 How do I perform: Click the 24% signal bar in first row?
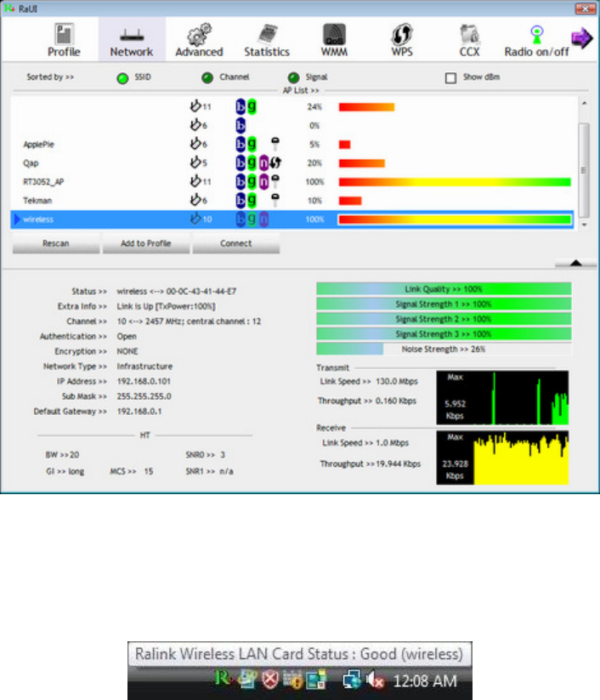(x=366, y=106)
